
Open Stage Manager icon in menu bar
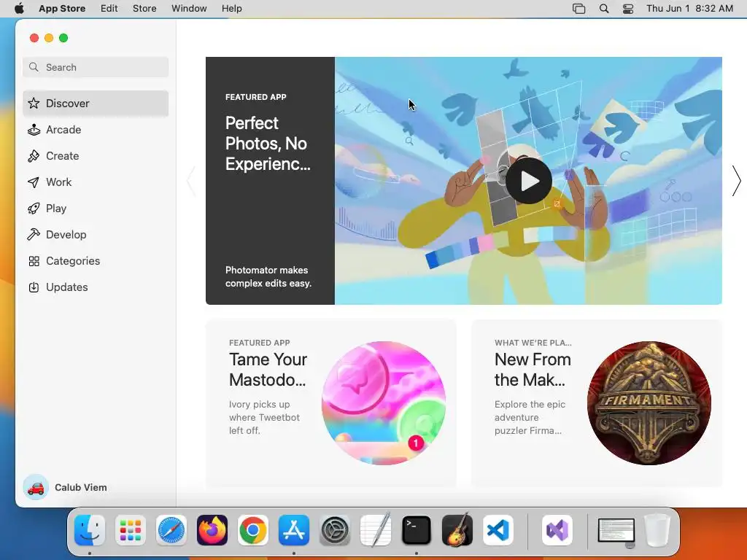578,9
